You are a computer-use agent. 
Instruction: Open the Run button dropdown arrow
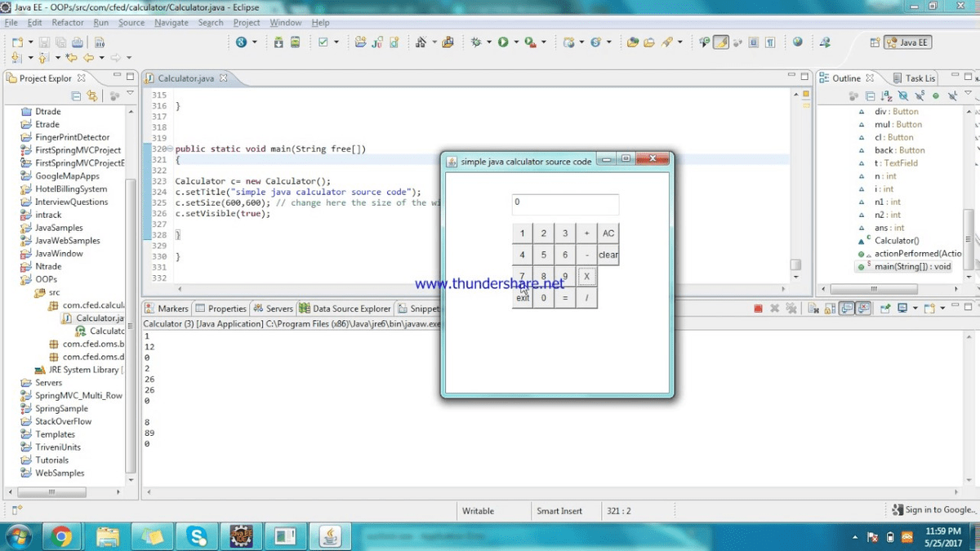(515, 42)
